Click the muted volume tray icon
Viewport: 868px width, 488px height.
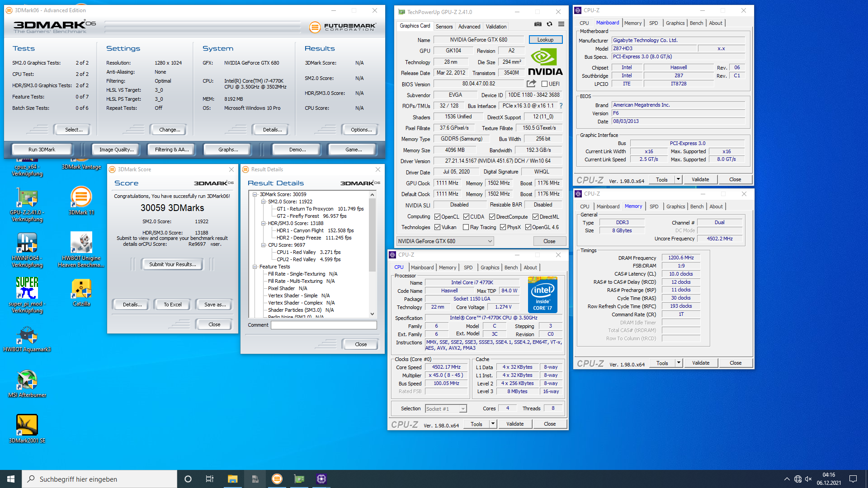[809, 479]
